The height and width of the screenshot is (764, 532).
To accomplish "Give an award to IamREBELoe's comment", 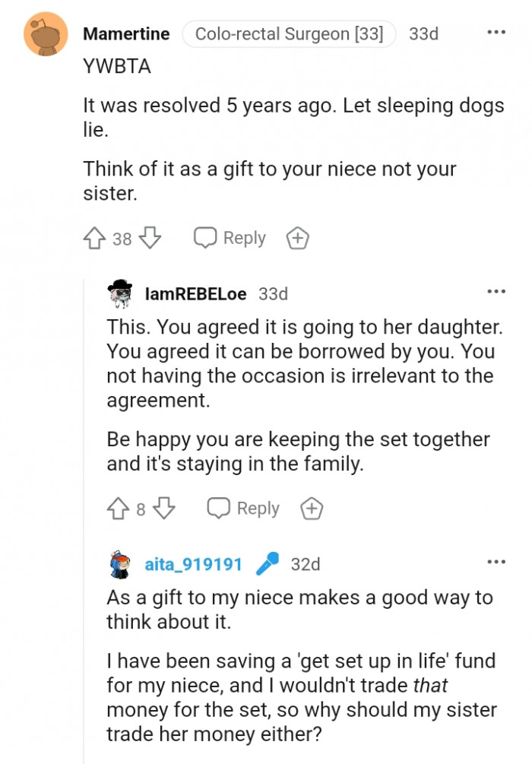I will click(x=312, y=509).
